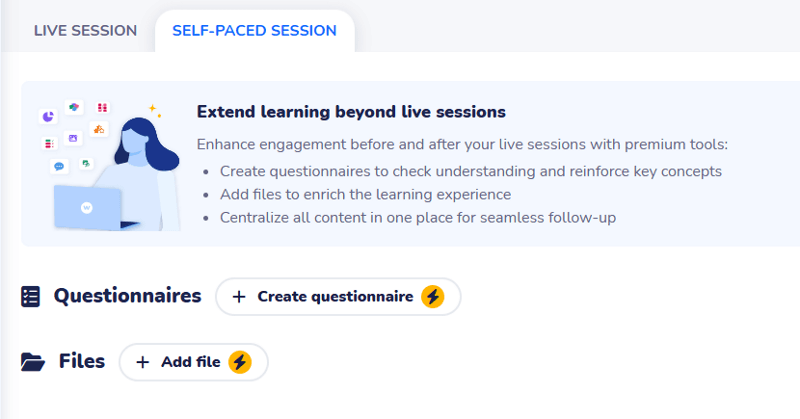Click the purple image icon in illustration
800x419 pixels.
coord(73,138)
